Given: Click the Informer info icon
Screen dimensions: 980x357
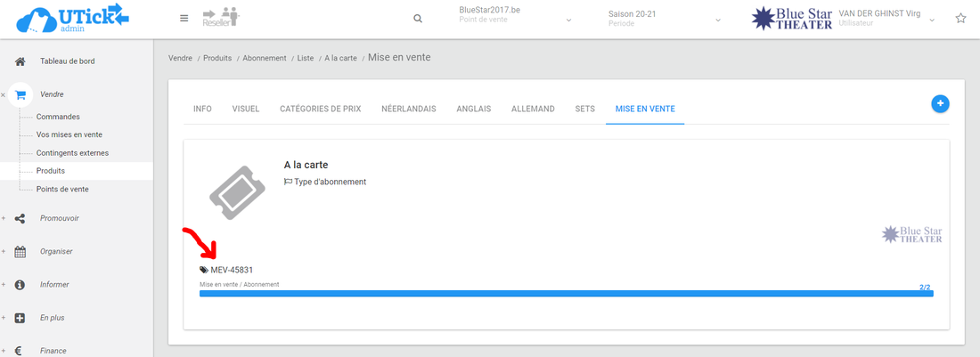Looking at the screenshot, I should tap(20, 285).
